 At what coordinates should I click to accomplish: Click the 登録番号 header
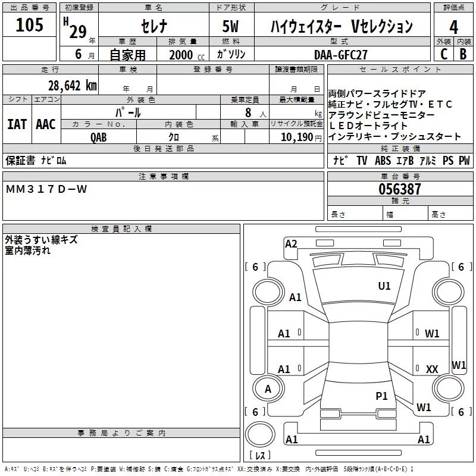[x=213, y=69]
